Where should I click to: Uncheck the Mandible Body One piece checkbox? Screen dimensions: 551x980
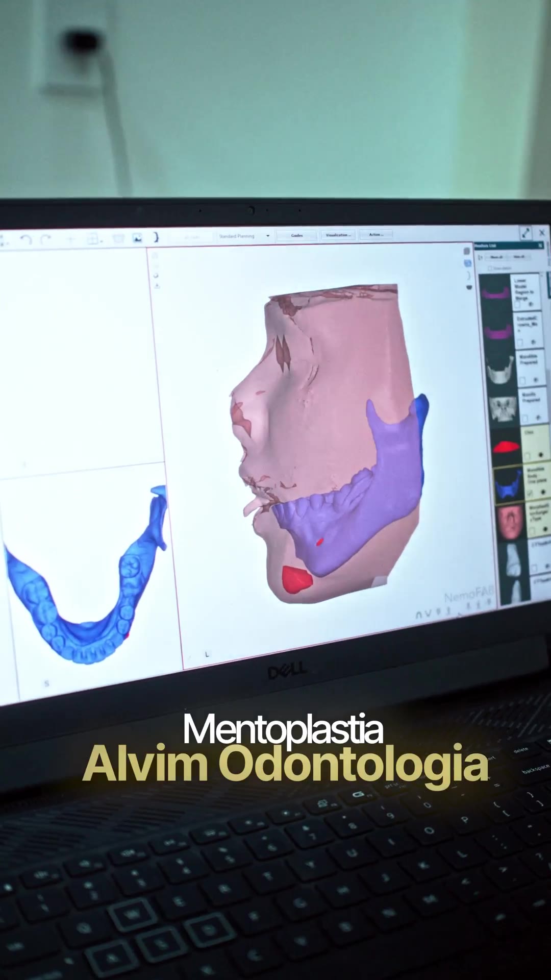(530, 493)
